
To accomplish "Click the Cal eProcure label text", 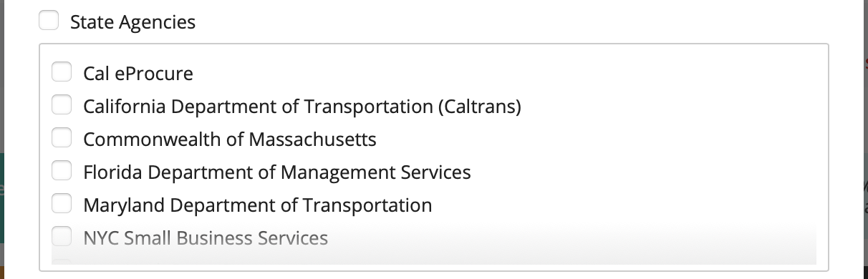I will tap(138, 73).
